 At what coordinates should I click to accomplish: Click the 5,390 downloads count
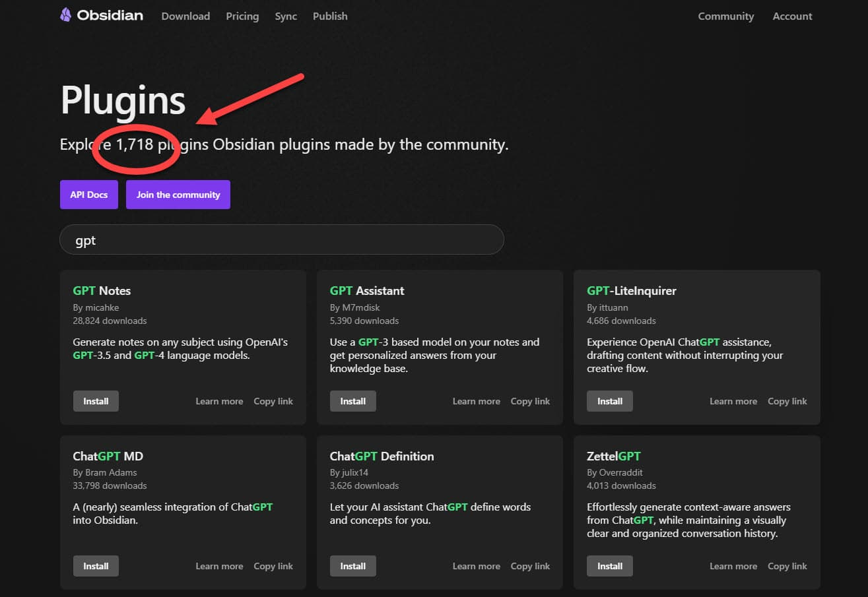tap(364, 321)
